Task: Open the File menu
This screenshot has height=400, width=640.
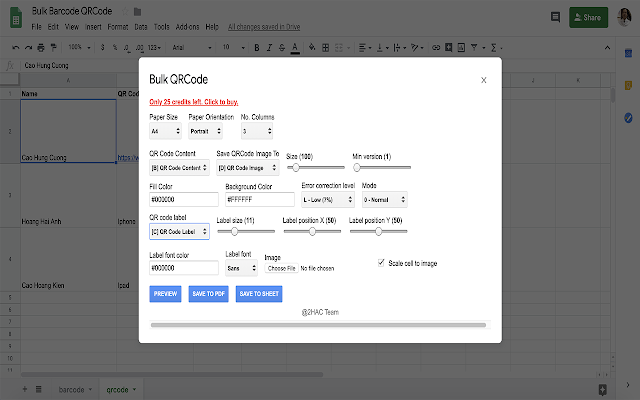Action: pyautogui.click(x=36, y=27)
